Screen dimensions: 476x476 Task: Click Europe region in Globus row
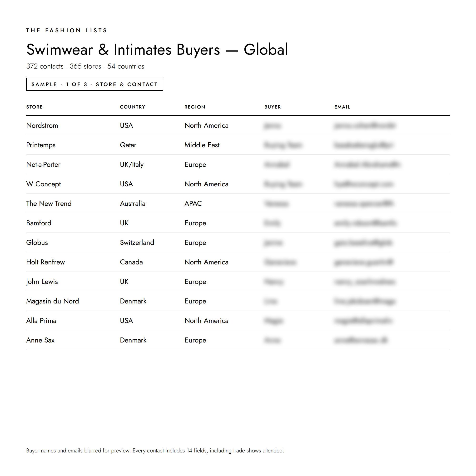click(x=195, y=243)
